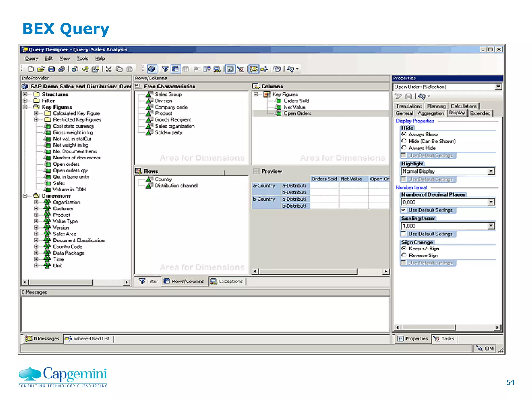Screen dimensions: 532x399
Task: Click the Filter funnel toolbar icon
Action: point(165,69)
